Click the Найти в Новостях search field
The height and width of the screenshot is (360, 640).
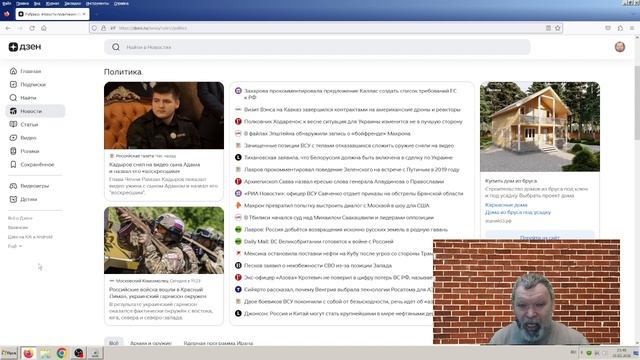coord(317,47)
